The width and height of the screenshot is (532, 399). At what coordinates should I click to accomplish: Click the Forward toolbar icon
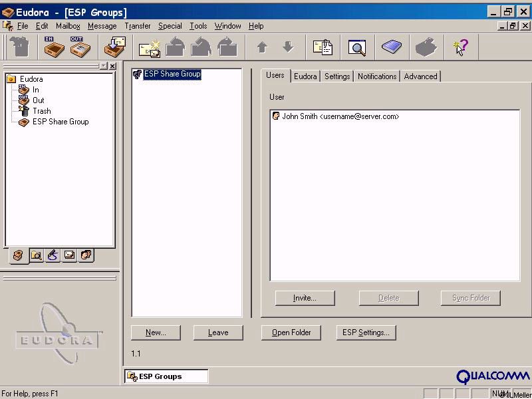[227, 47]
